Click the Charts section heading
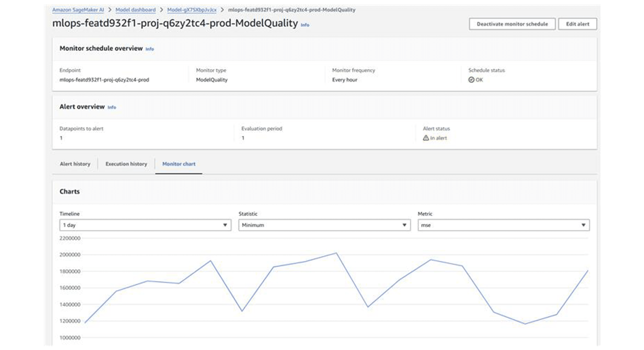644x350 pixels. pos(70,192)
